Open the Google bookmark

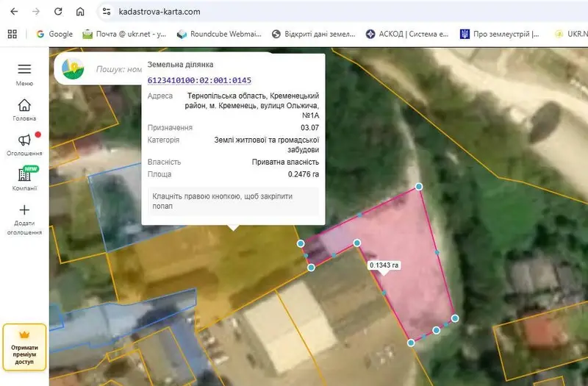pyautogui.click(x=54, y=34)
